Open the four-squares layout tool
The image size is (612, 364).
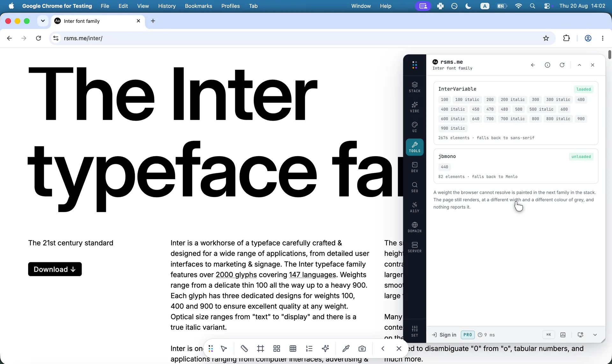[277, 348]
